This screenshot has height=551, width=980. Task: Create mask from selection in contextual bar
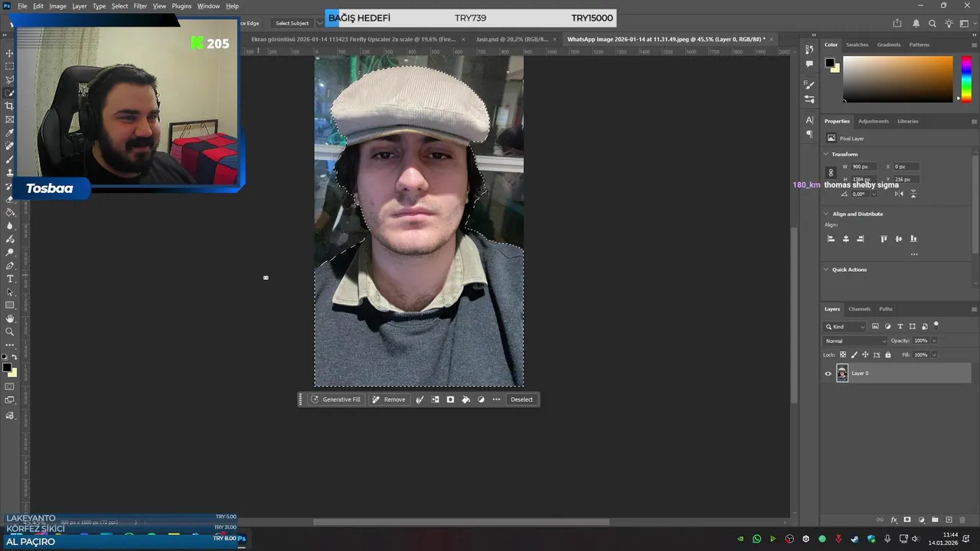(x=450, y=399)
